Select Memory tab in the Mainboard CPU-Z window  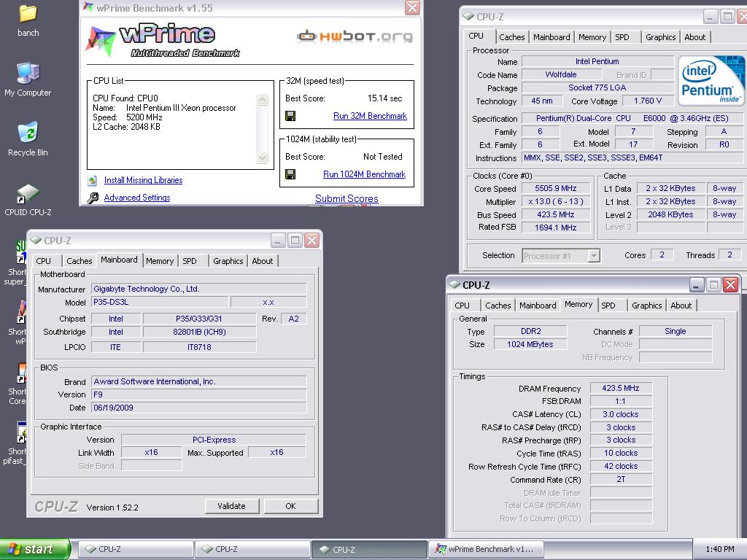pos(160,261)
